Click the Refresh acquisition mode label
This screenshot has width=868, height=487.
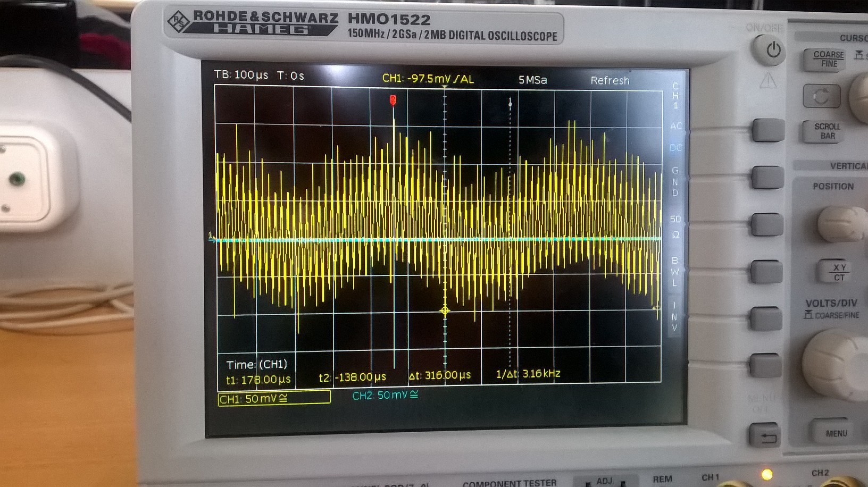pyautogui.click(x=610, y=80)
